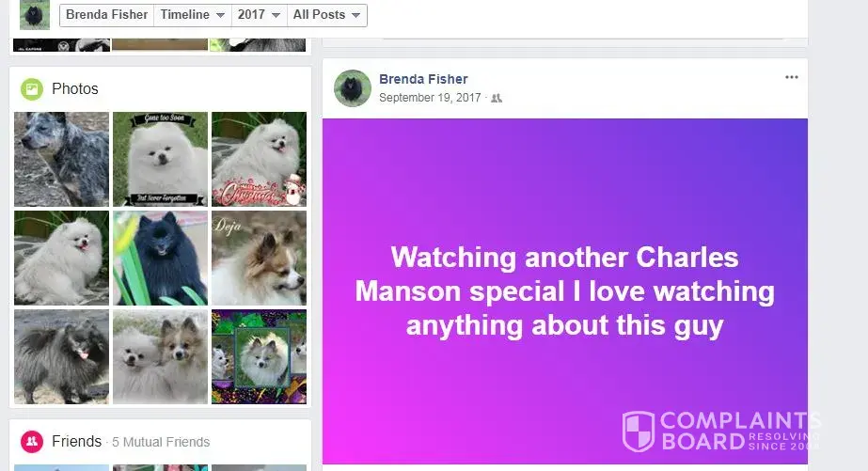Open the 'Gone too Soon' white dog photo

pyautogui.click(x=161, y=160)
